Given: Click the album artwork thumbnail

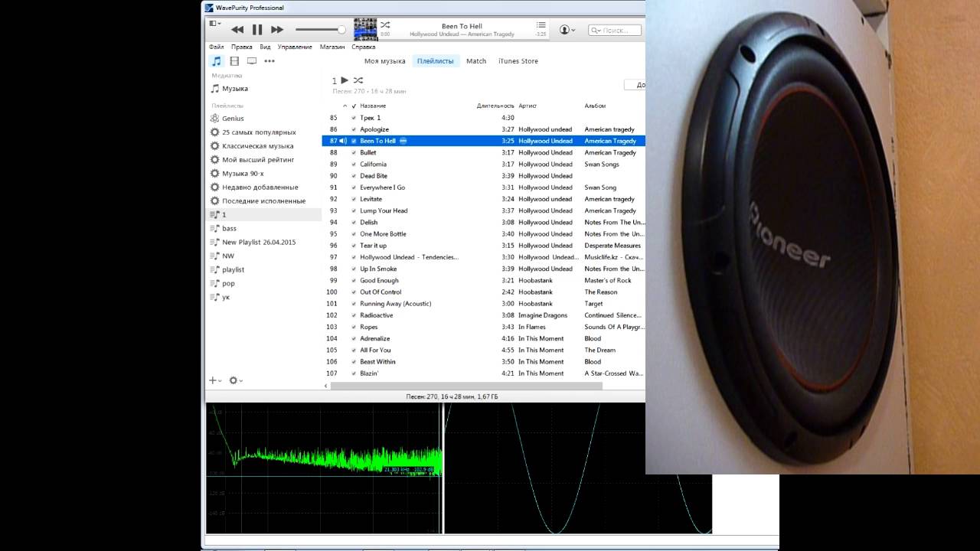Looking at the screenshot, I should pyautogui.click(x=365, y=29).
